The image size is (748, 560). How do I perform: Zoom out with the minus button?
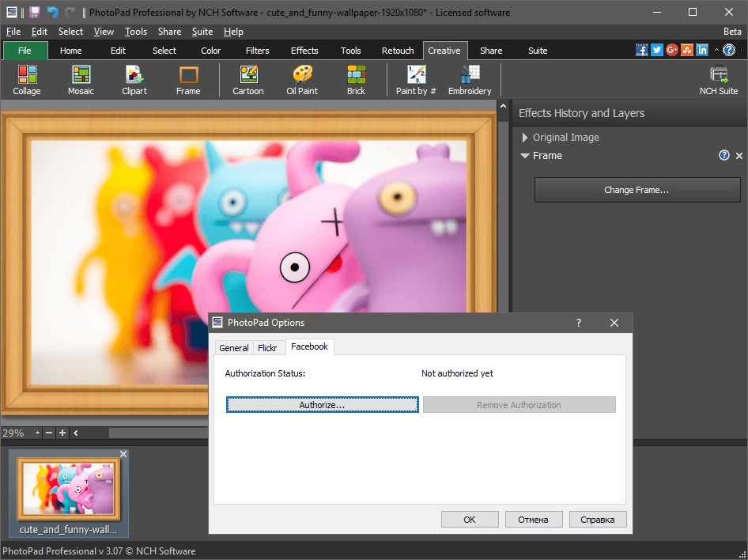coord(49,433)
